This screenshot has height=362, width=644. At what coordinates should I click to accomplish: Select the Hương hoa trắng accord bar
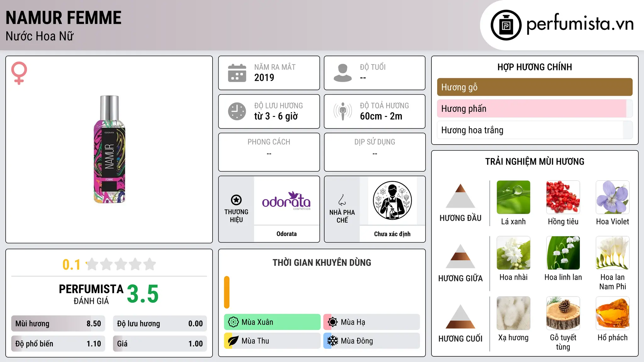535,130
